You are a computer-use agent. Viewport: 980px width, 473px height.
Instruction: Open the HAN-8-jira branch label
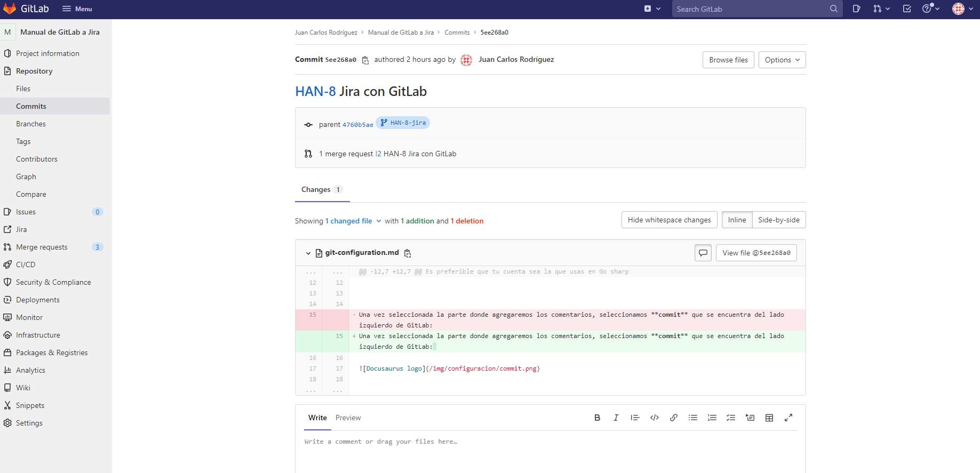point(403,123)
